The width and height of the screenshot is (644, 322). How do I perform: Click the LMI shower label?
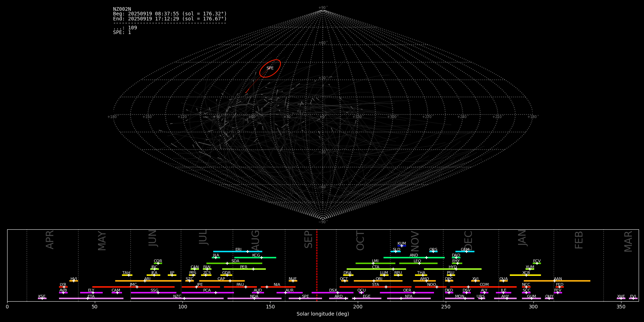[375, 261]
